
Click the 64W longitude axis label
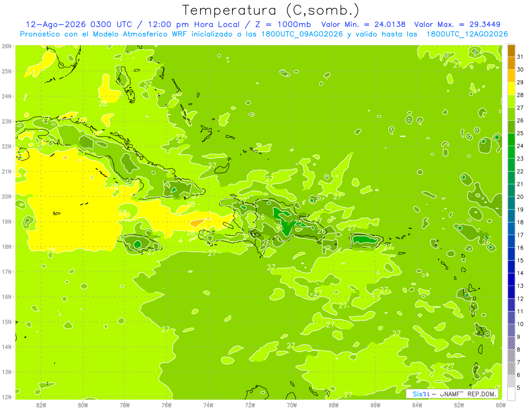pyautogui.click(x=417, y=405)
